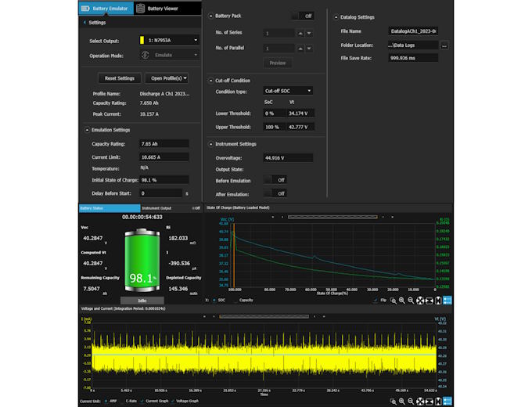Select AMP current unit radio button
Screen dimensions: 532x407
[106, 402]
